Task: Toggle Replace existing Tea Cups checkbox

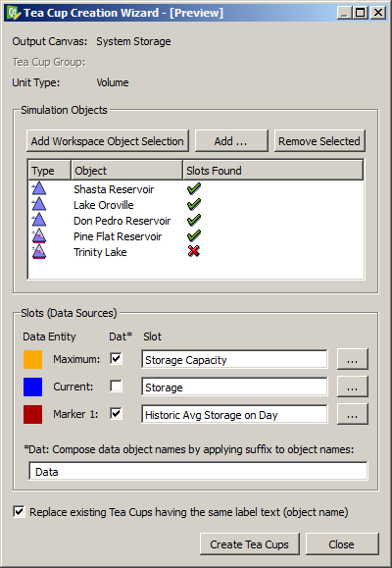Action: 19,512
